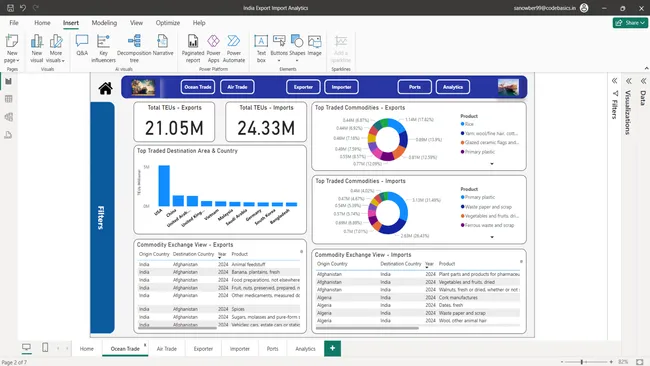650x366 pixels.
Task: Open the Optimize ribbon tab
Action: 167,23
